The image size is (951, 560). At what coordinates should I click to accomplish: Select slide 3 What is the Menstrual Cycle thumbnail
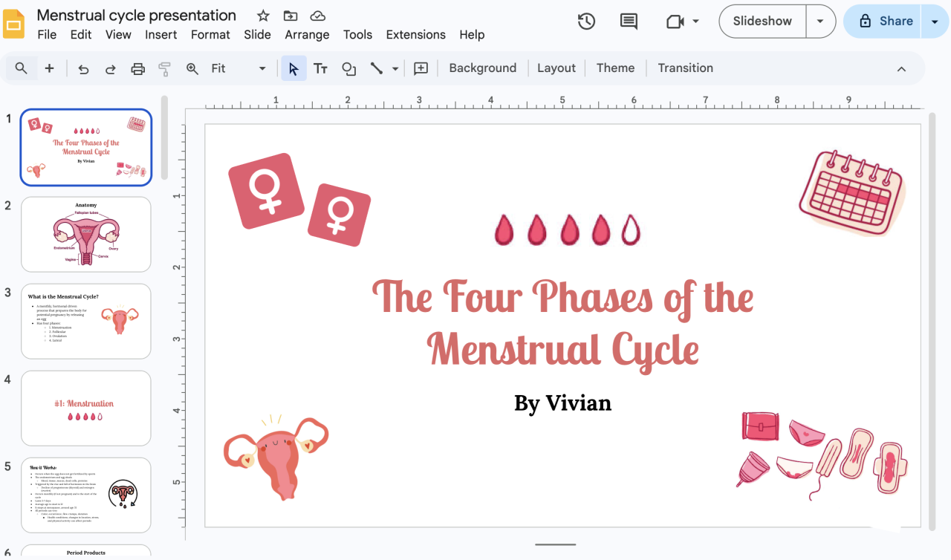(x=86, y=321)
